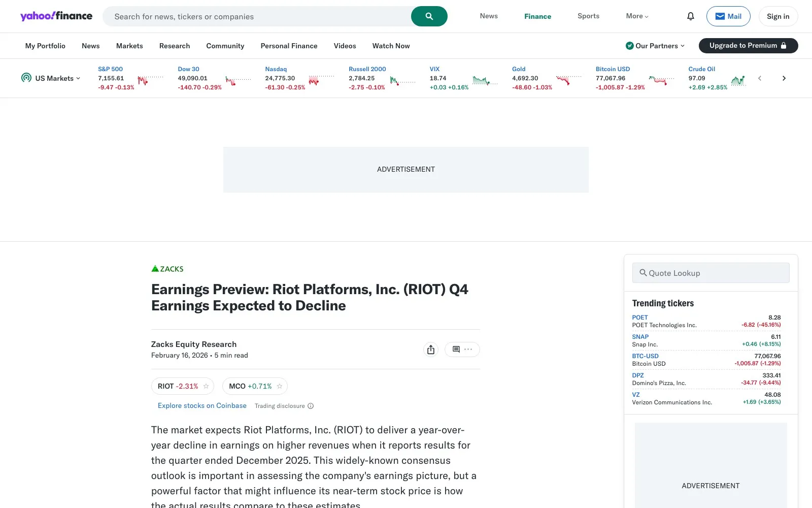
Task: Click the Trading disclosure info icon
Action: tap(311, 406)
